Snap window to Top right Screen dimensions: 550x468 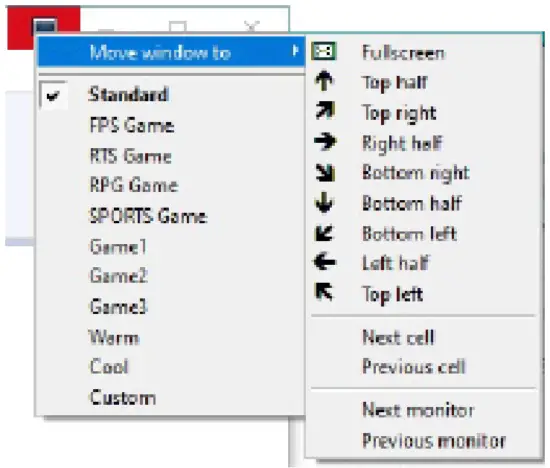[x=399, y=113]
